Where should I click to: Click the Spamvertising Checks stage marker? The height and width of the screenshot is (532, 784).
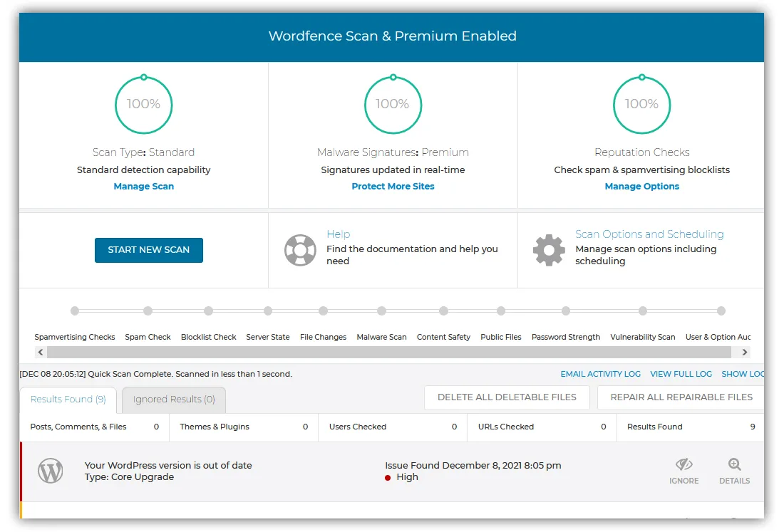pyautogui.click(x=75, y=311)
